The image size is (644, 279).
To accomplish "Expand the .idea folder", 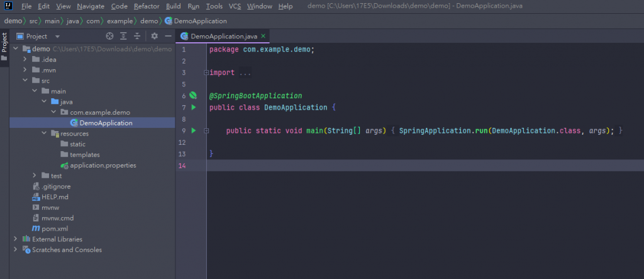I will [25, 59].
